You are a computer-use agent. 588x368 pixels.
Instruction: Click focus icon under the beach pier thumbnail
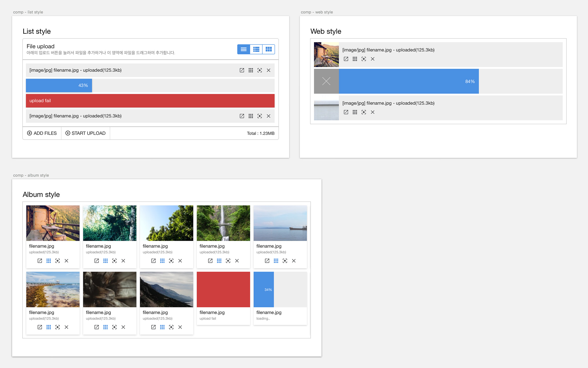coord(58,327)
